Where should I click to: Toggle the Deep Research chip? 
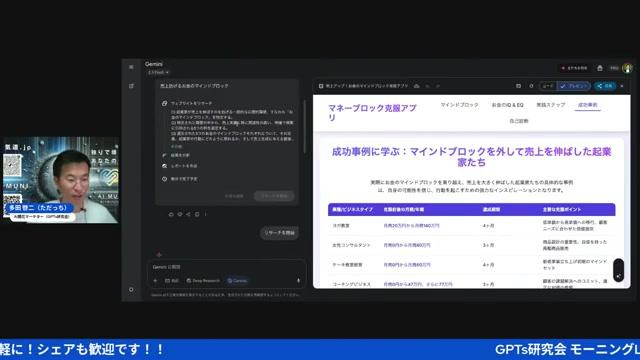(x=203, y=280)
